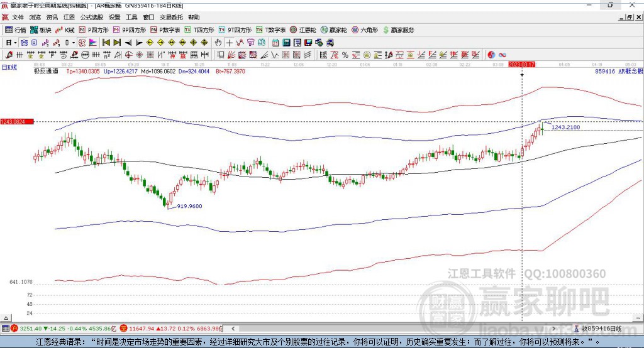Switch to the K线 candlestick chart
This screenshot has width=644, height=348.
point(66,30)
